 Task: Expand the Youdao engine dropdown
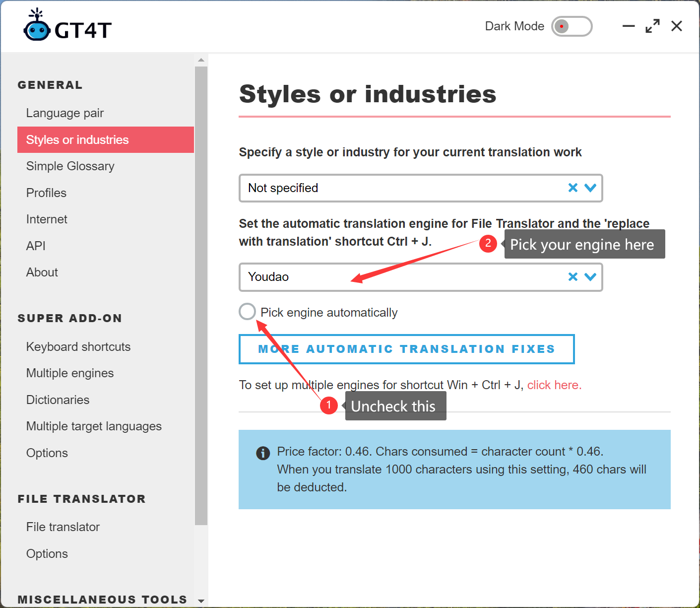coord(590,277)
